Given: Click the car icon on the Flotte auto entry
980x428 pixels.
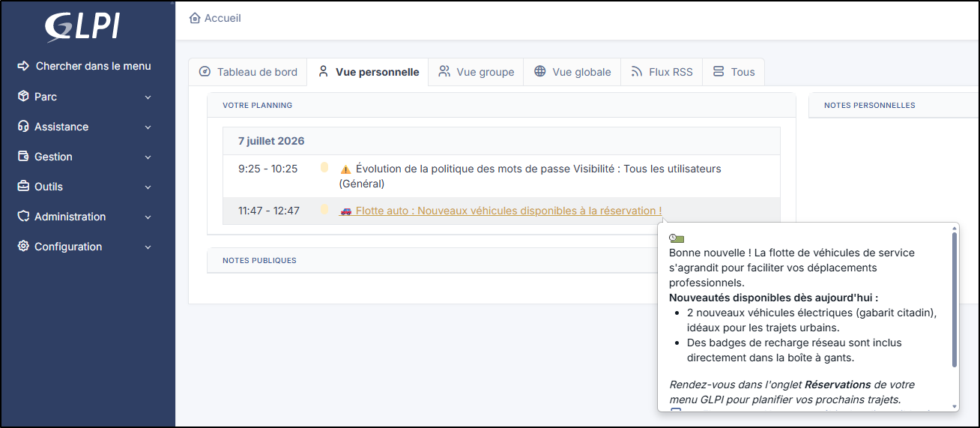Looking at the screenshot, I should coord(345,211).
